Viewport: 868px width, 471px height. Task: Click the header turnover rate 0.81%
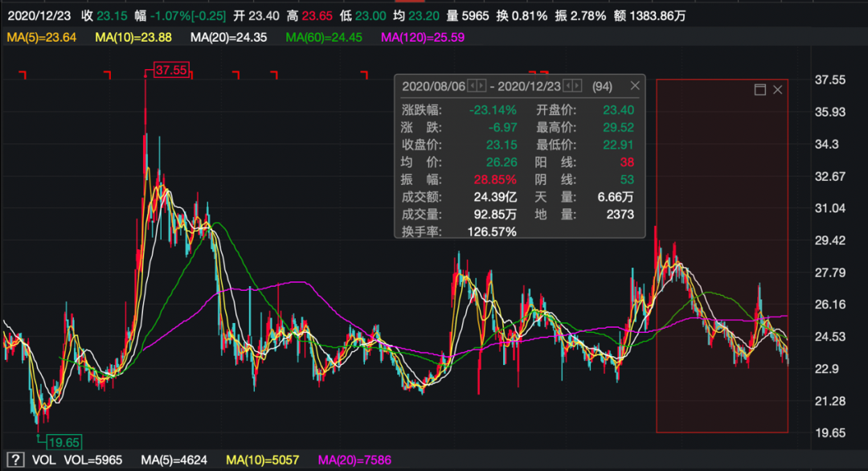click(x=529, y=16)
